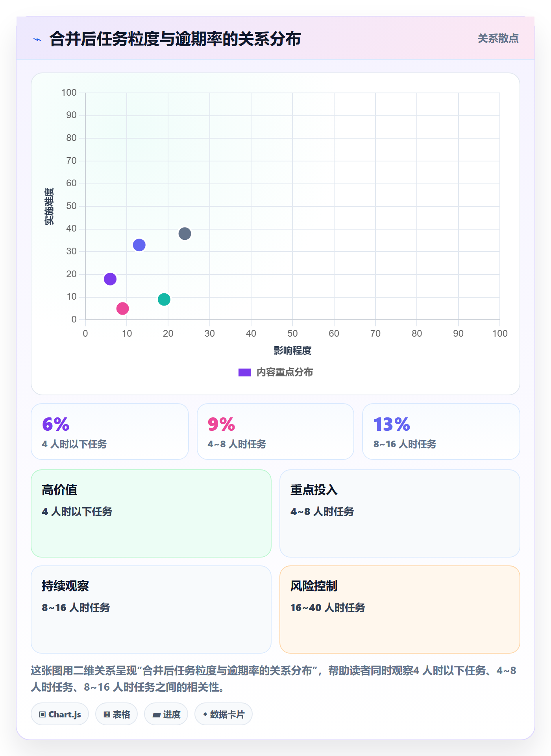Click the 16~40 人时任务 text
Viewport: 551px width, 756px height.
pyautogui.click(x=327, y=608)
